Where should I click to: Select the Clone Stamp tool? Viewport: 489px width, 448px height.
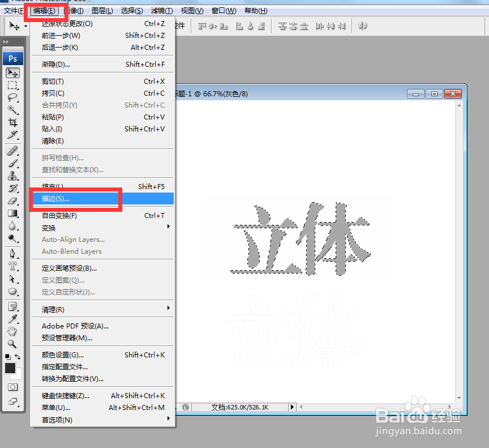(x=12, y=176)
